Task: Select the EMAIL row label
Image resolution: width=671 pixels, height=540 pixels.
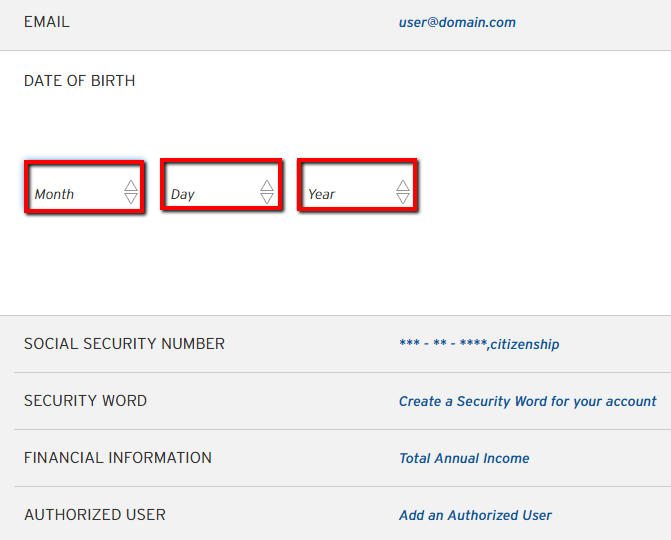Action: 47,22
